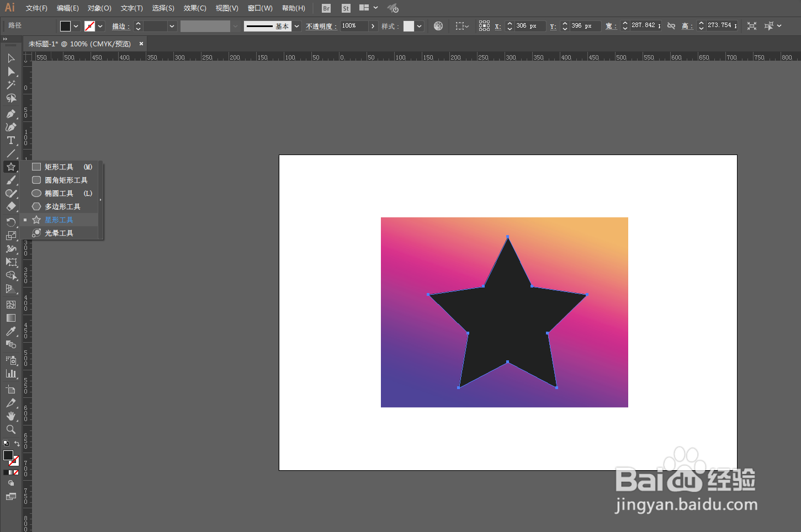Select the Scale tool

pos(10,236)
